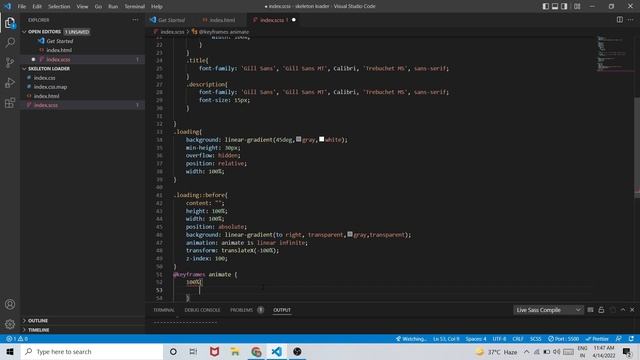Close the bottom panel
The height and width of the screenshot is (360, 640).
click(632, 310)
